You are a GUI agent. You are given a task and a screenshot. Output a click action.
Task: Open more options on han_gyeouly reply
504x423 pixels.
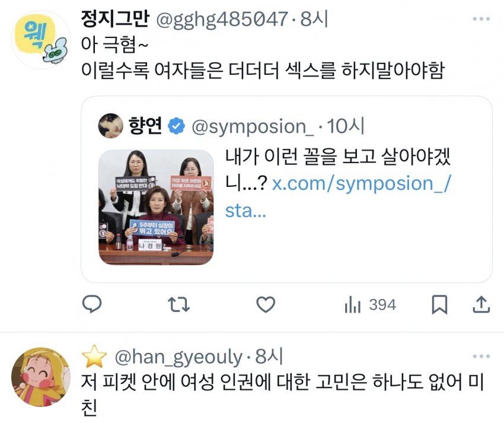point(481,356)
